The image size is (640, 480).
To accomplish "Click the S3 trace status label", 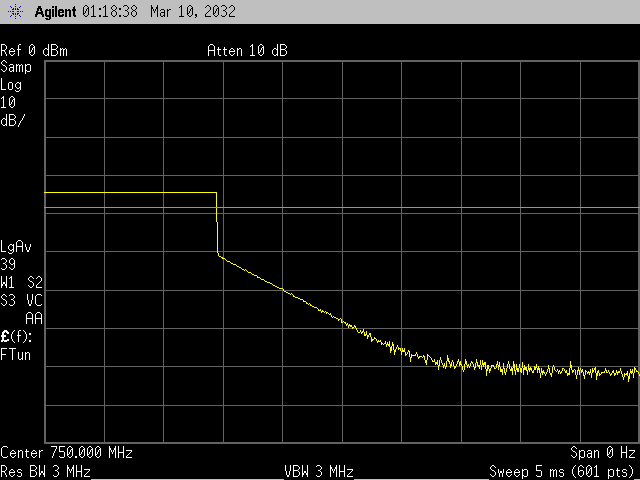I will (8, 301).
